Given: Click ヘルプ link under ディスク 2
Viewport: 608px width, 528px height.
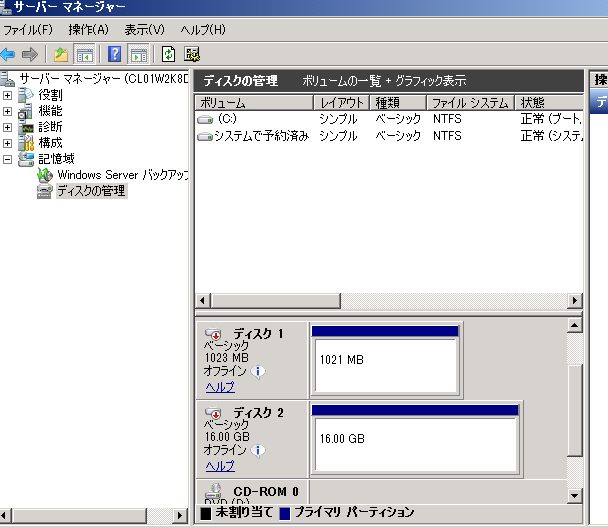Looking at the screenshot, I should (x=219, y=465).
